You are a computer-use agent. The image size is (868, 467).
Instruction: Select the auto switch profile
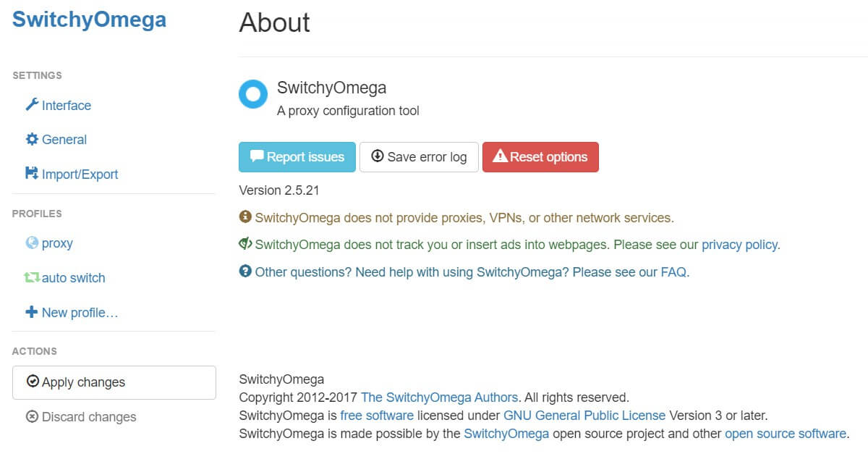(x=73, y=278)
